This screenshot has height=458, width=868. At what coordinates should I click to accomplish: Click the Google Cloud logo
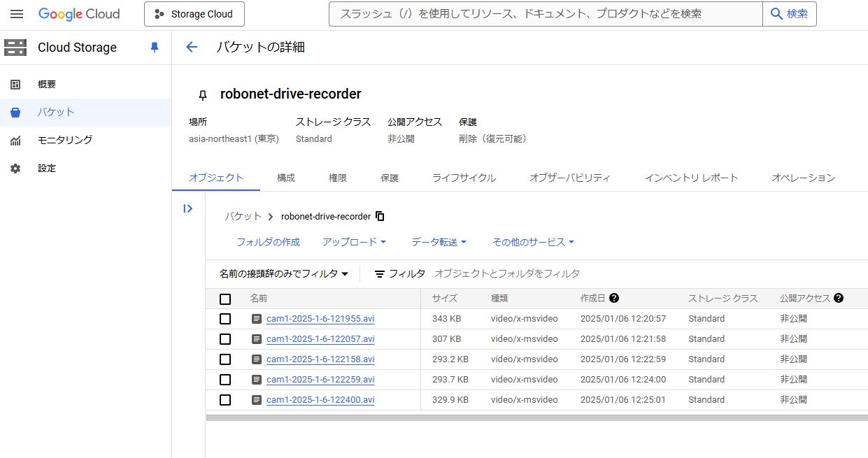pyautogui.click(x=79, y=14)
